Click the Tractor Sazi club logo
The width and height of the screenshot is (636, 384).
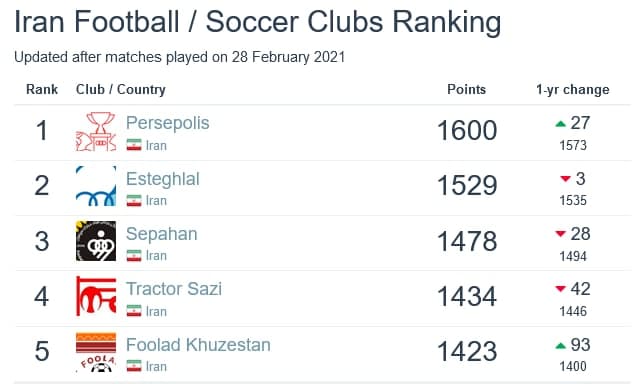tap(96, 296)
